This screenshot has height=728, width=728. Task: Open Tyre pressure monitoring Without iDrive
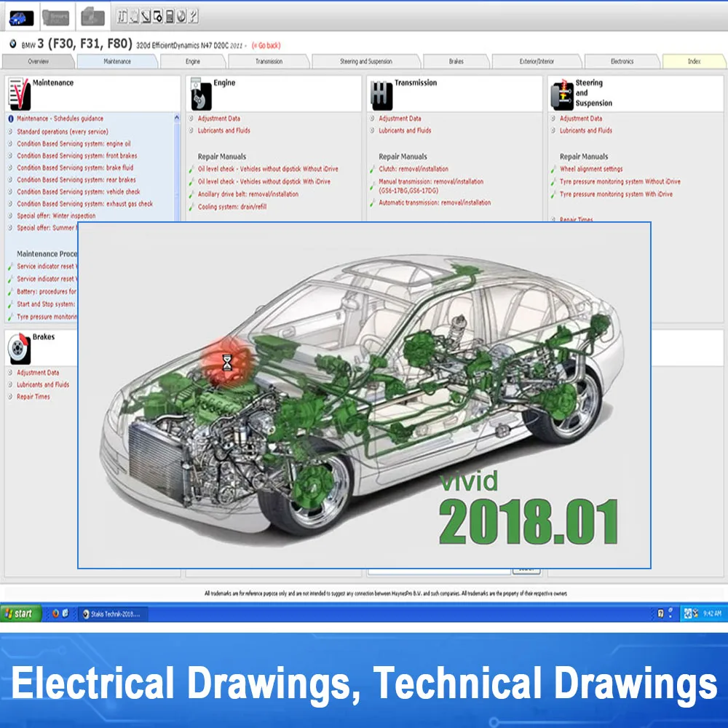click(620, 181)
